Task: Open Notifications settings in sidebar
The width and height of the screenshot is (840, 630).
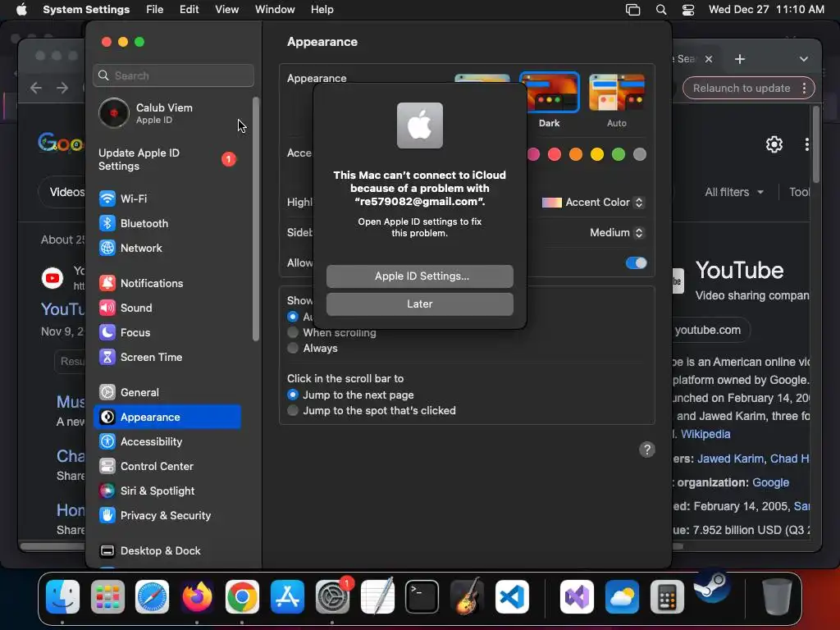Action: [x=167, y=283]
